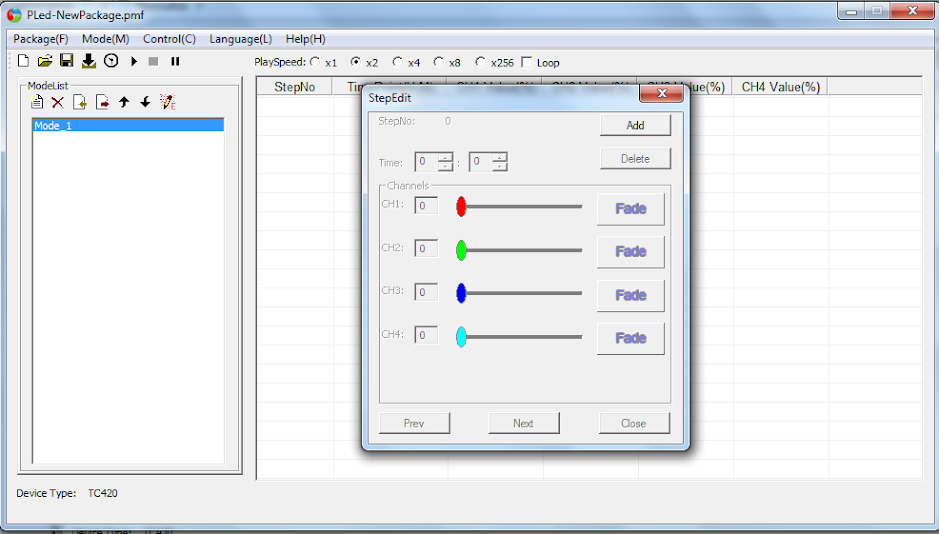
Task: Click the cyan CH4 slider handle
Action: (x=461, y=336)
